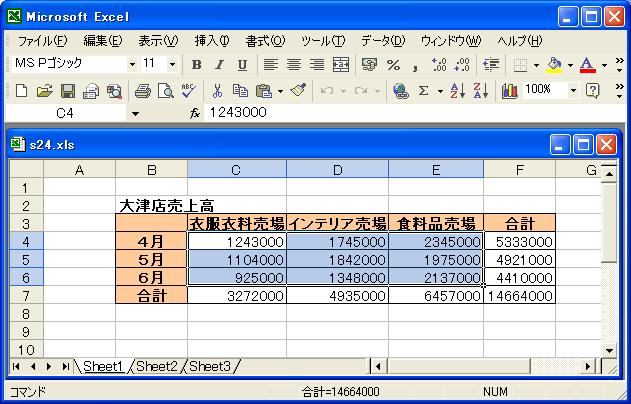Open the borders dropdown arrow
The height and width of the screenshot is (404, 631).
pos(536,65)
